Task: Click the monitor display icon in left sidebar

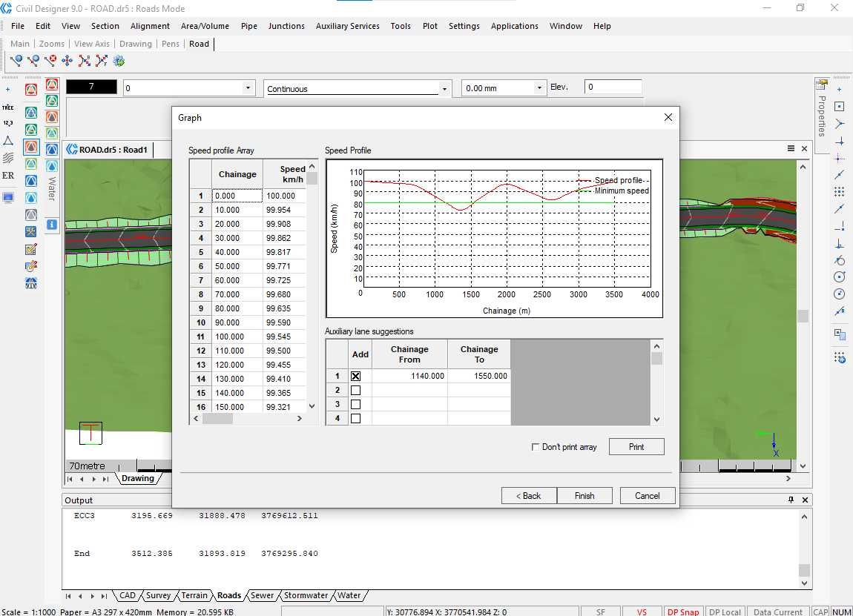Action: click(x=8, y=197)
